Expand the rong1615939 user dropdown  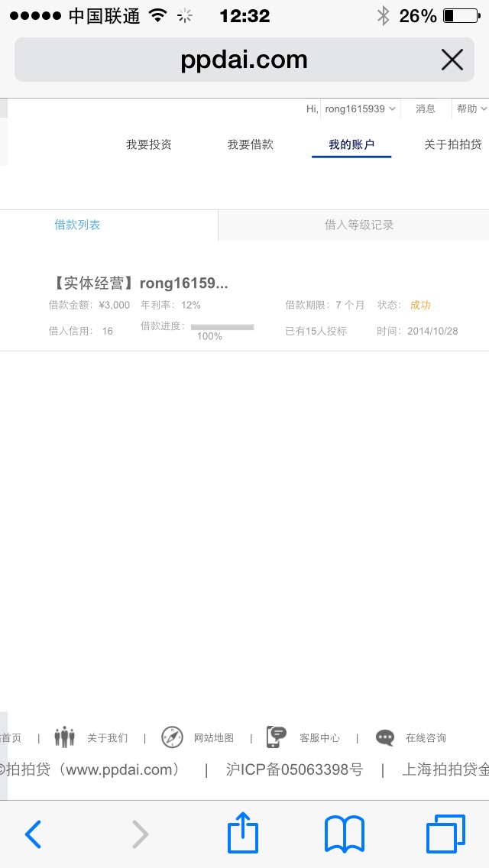pyautogui.click(x=360, y=109)
